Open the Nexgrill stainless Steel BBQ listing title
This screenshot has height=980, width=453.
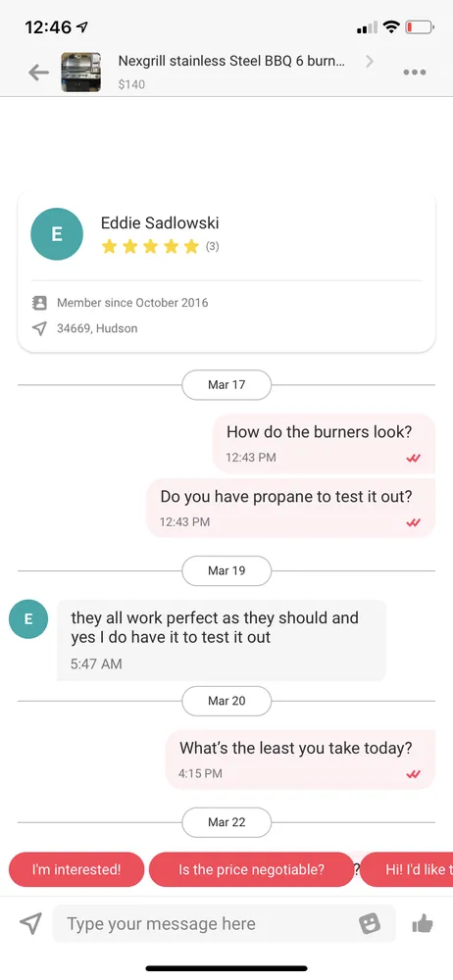[230, 61]
